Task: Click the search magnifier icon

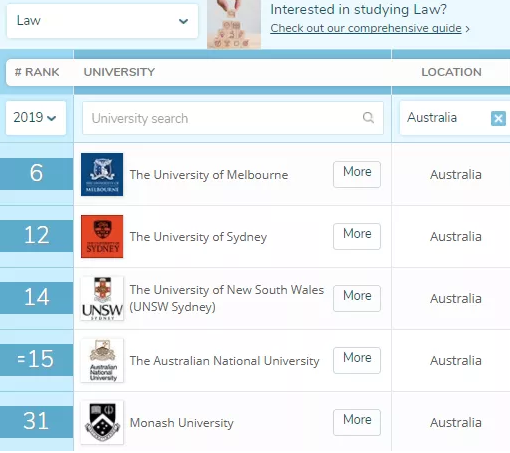Action: (x=368, y=118)
